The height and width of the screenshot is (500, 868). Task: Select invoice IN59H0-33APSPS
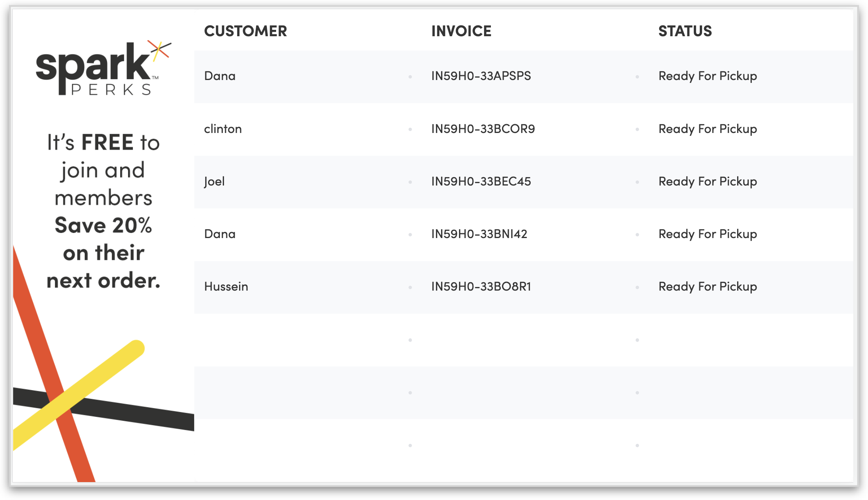tap(481, 76)
